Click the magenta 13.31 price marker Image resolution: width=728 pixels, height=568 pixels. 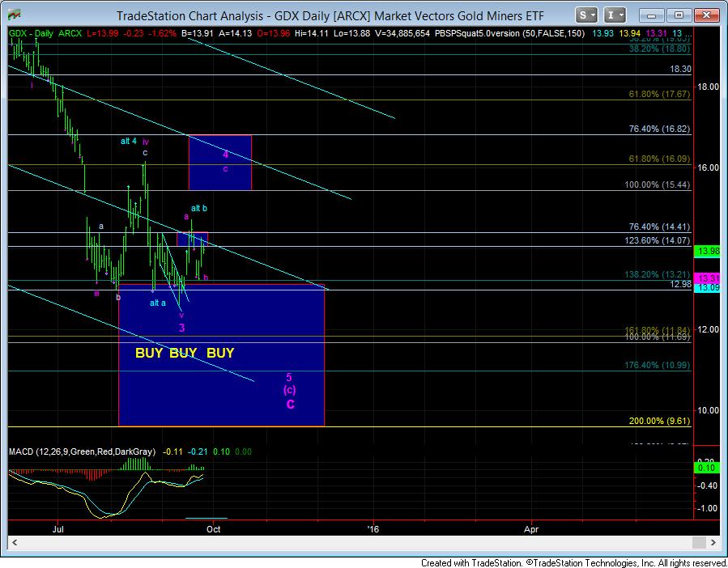click(707, 278)
